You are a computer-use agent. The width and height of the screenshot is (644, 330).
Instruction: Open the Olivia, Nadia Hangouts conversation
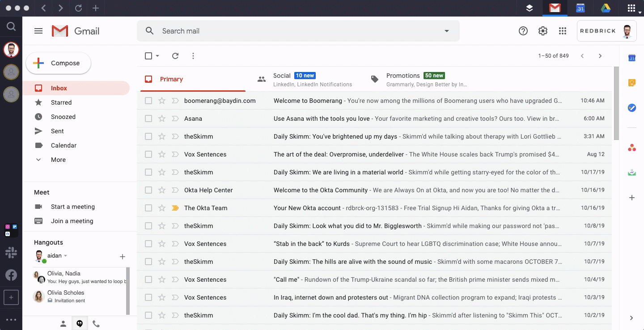(79, 277)
